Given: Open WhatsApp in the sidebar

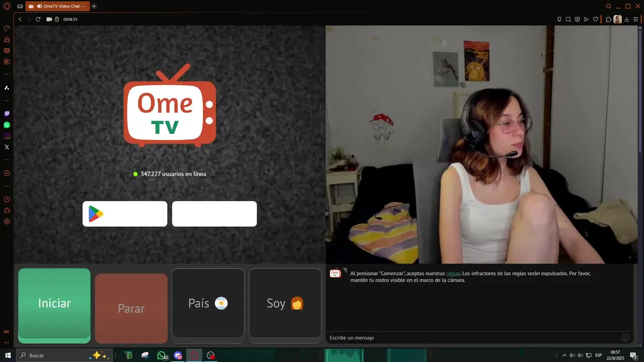Looking at the screenshot, I should [x=7, y=125].
